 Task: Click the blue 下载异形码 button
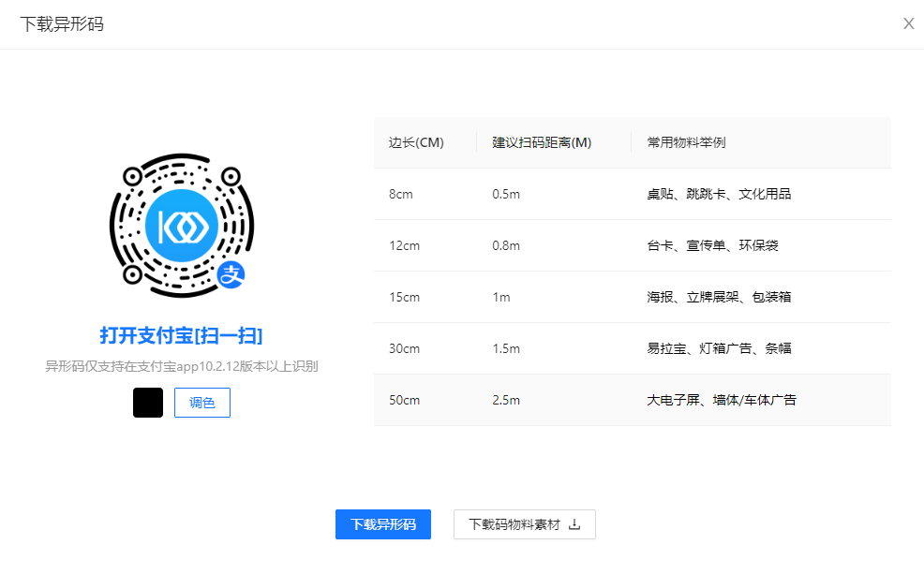pyautogui.click(x=383, y=524)
